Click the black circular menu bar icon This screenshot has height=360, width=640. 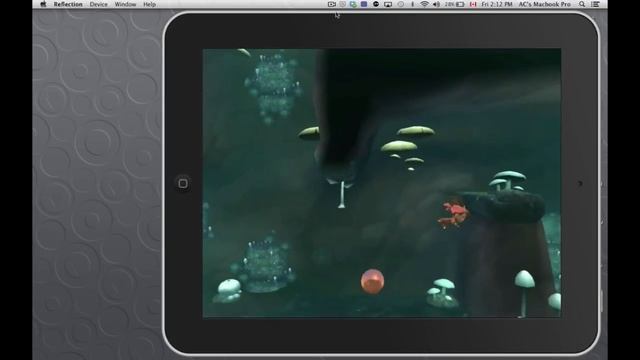(376, 4)
